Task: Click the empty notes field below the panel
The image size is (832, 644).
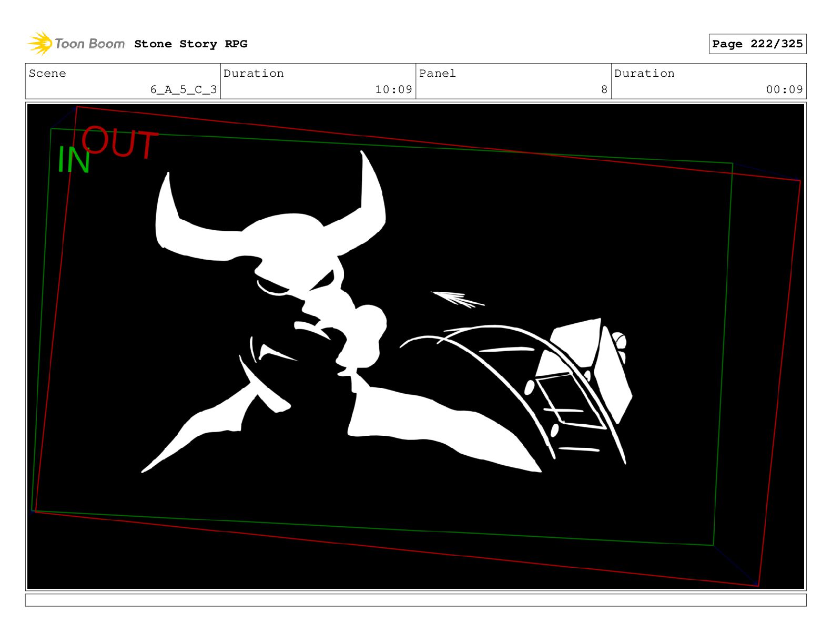Action: [x=415, y=600]
